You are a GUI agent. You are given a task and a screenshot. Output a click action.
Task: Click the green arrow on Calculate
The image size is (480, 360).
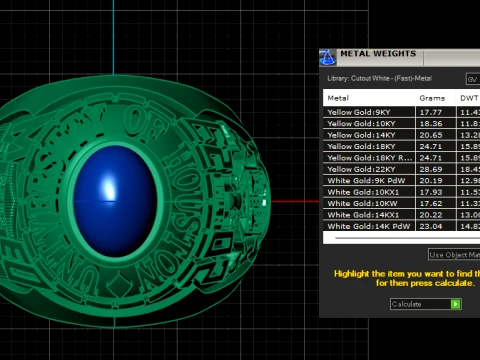(455, 304)
